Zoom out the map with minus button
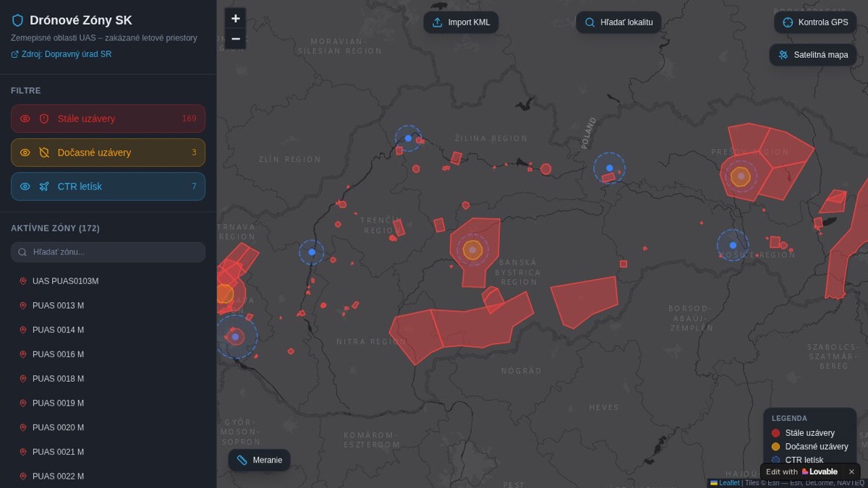This screenshot has height=488, width=868. tap(235, 39)
